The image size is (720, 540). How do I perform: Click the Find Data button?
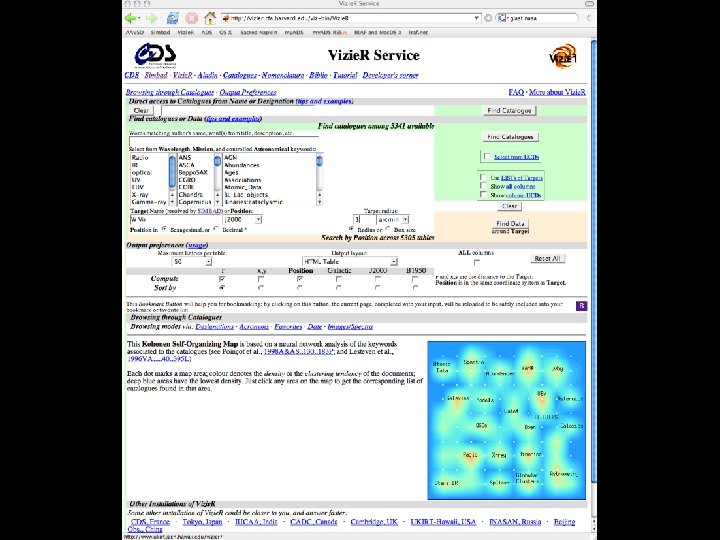510,224
